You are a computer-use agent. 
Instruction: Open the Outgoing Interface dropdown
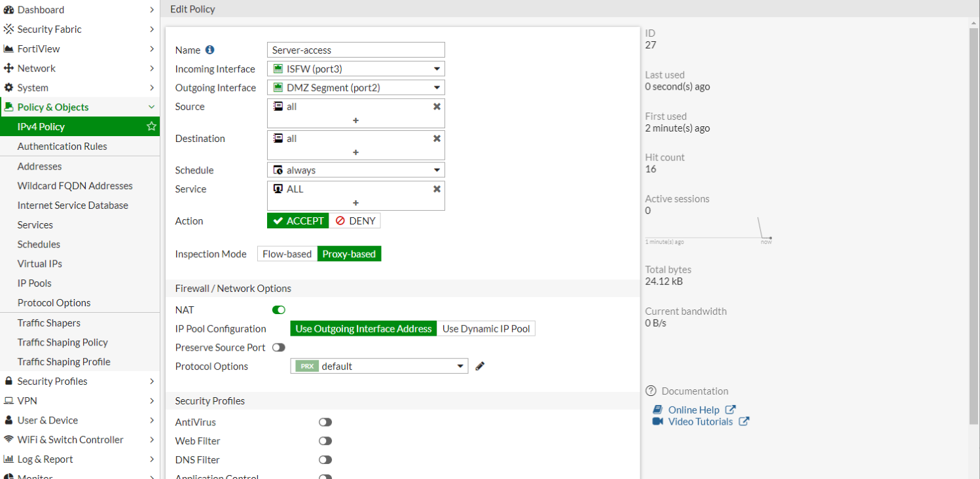pyautogui.click(x=356, y=88)
